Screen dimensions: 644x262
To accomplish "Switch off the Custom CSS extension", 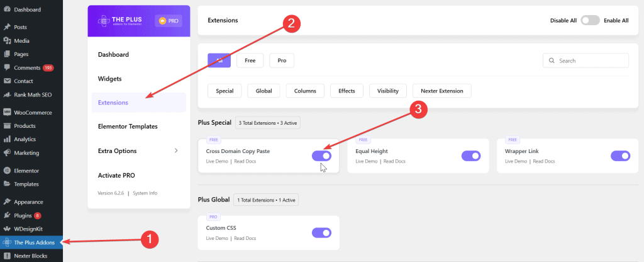I will pyautogui.click(x=321, y=232).
